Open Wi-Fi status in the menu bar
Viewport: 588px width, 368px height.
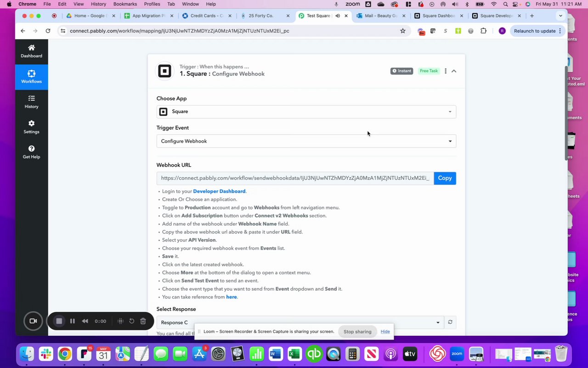coord(494,4)
